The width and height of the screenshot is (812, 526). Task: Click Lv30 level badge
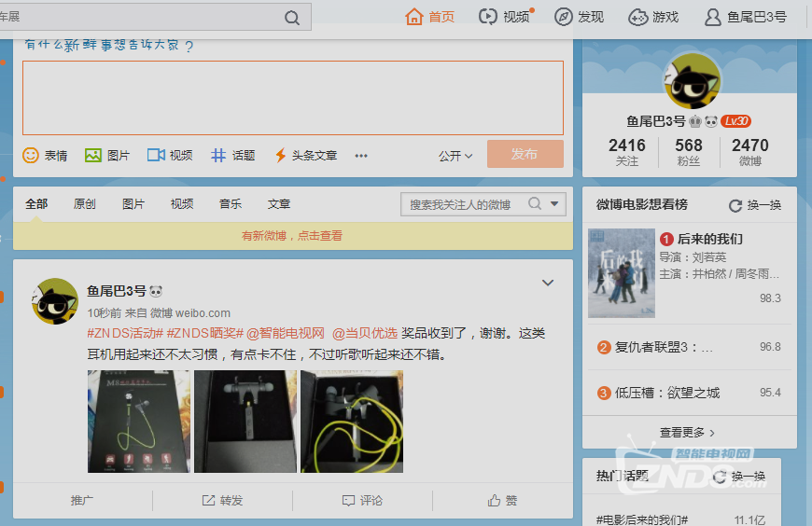point(735,121)
